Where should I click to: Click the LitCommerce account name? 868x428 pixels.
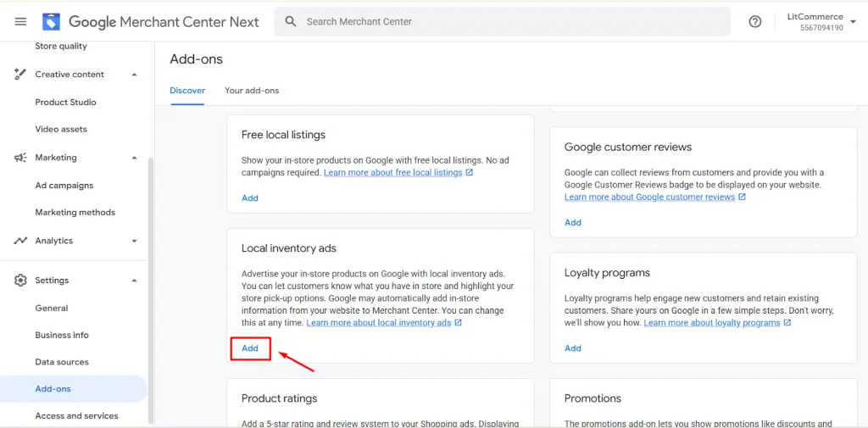click(815, 17)
